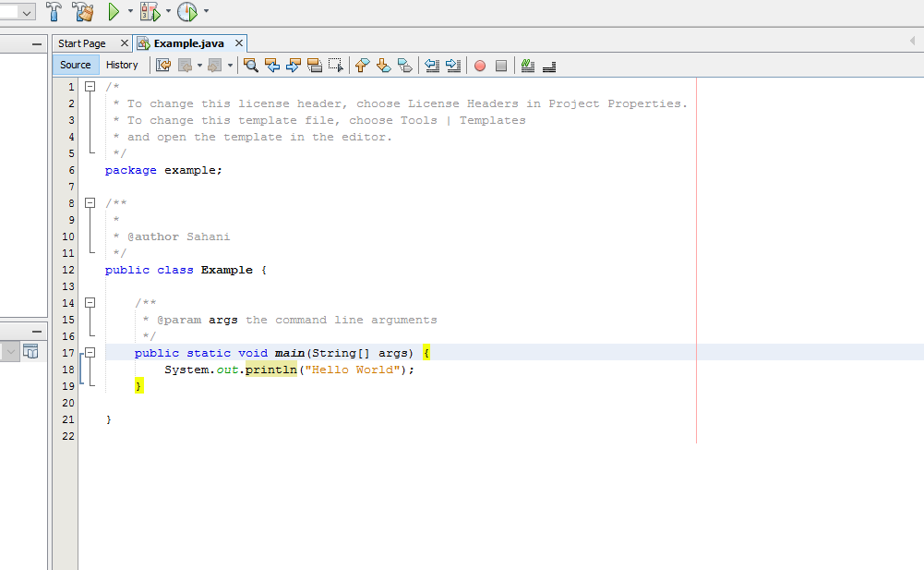Collapse the main method code fold
Screen dimensions: 924x570
click(90, 352)
